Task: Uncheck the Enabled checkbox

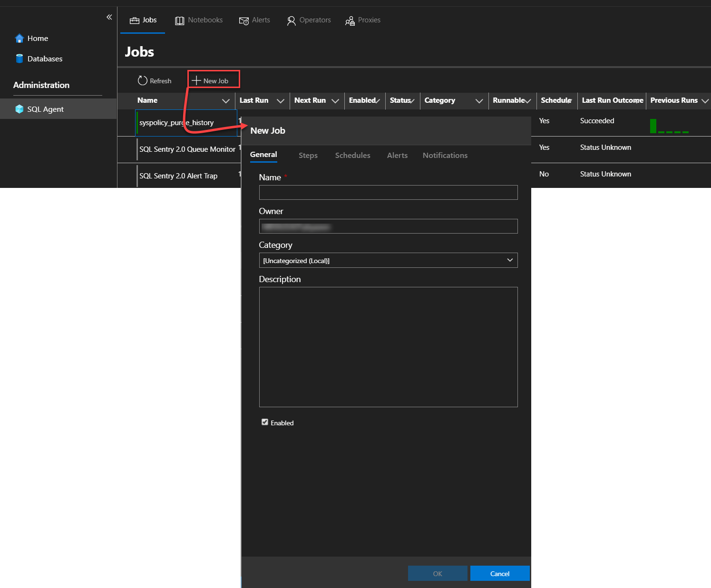Action: (265, 422)
